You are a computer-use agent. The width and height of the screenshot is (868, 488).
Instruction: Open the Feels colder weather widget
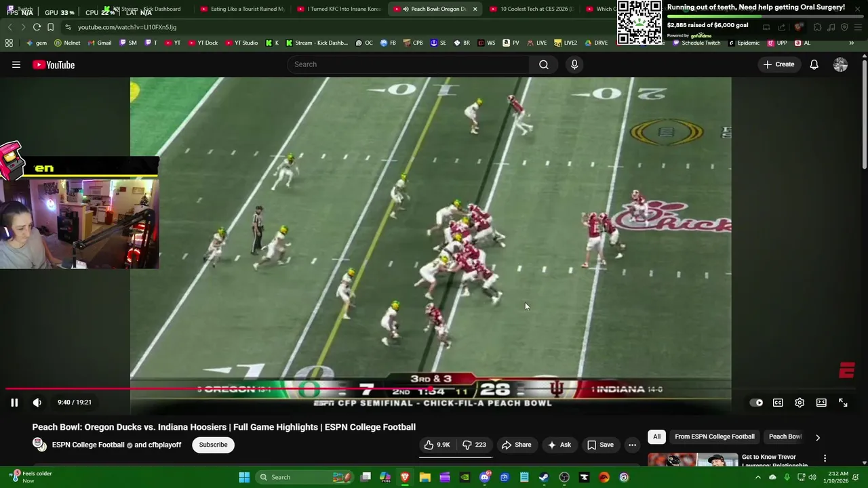click(x=31, y=477)
